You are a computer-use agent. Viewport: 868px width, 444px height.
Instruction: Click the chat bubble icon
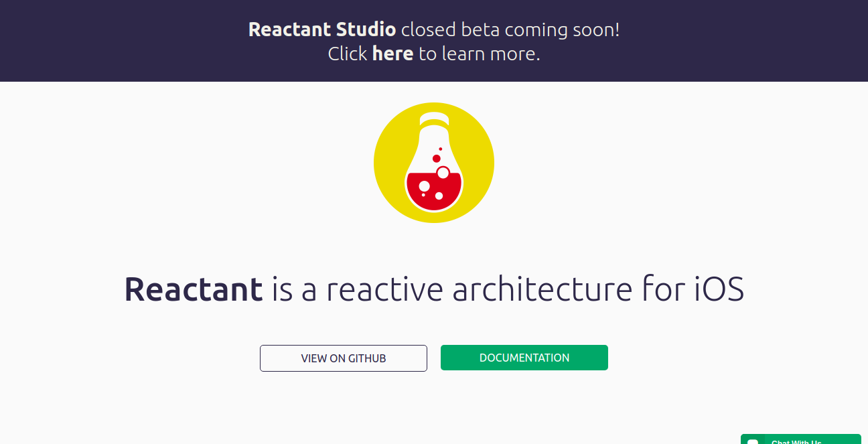click(753, 441)
